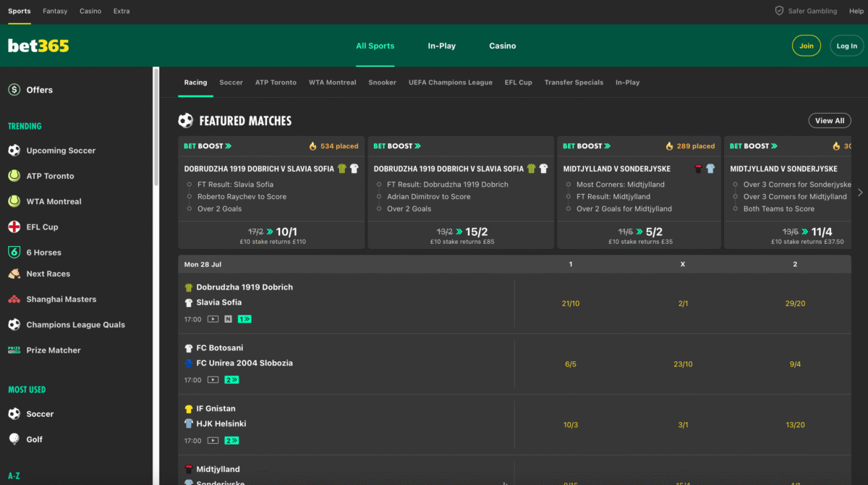
Task: Pick 3/1 draw odds for Gnistan match
Action: [683, 425]
